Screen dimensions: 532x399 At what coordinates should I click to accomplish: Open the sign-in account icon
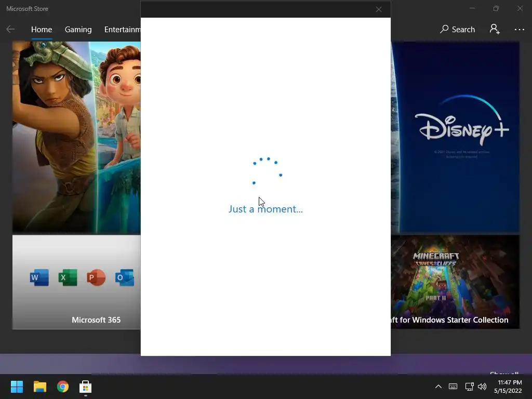(x=495, y=29)
